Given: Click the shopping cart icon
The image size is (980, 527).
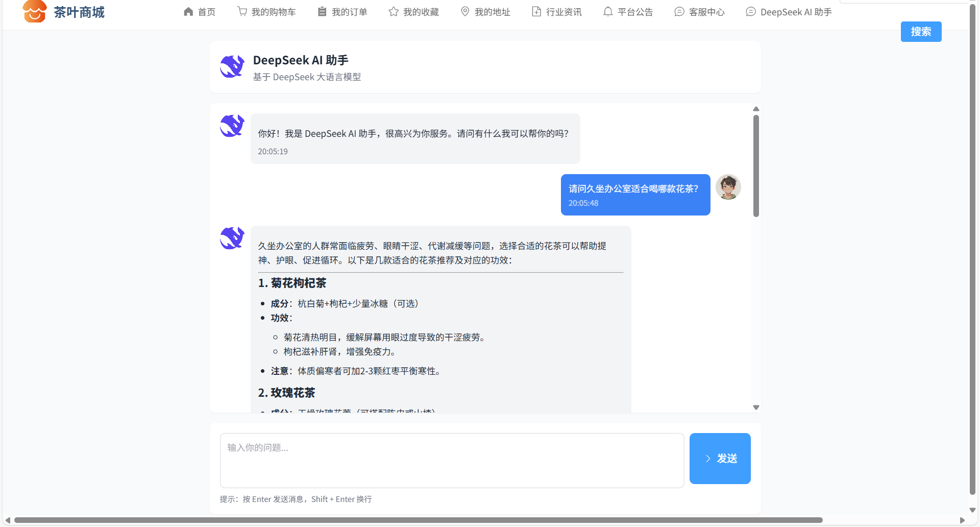Looking at the screenshot, I should click(x=242, y=12).
